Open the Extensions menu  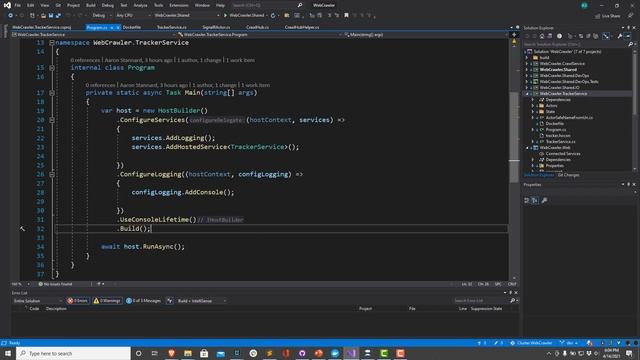point(179,5)
